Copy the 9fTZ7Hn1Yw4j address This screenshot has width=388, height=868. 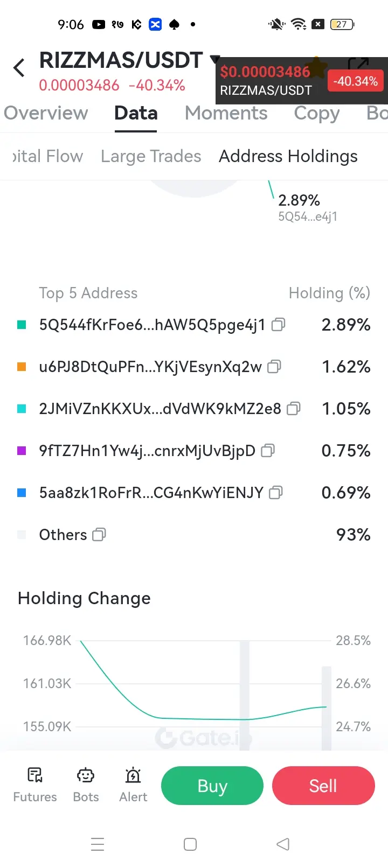pyautogui.click(x=268, y=451)
